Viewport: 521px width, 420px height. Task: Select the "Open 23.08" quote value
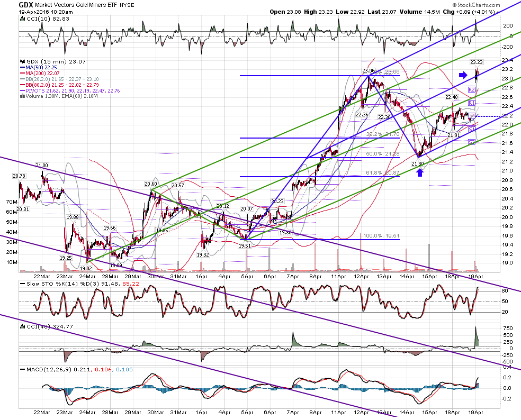(x=285, y=12)
